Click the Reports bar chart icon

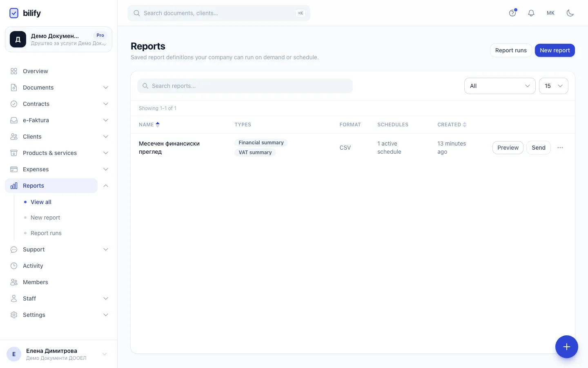pyautogui.click(x=14, y=186)
